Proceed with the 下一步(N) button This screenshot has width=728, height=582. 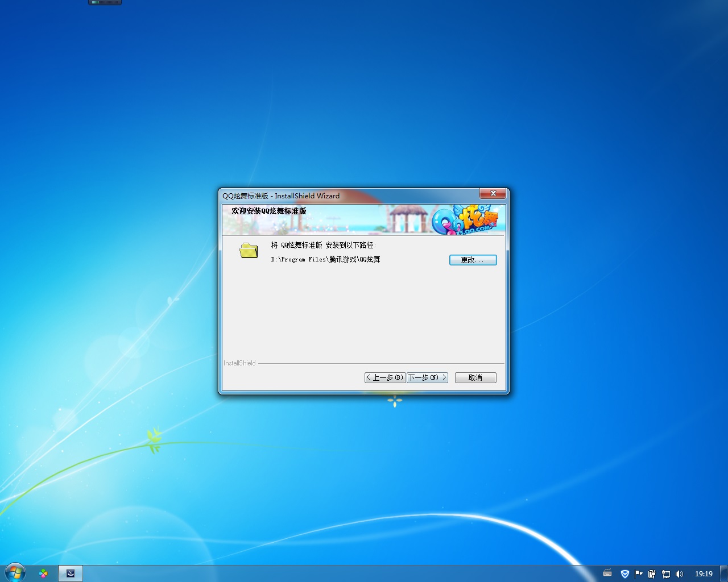[x=427, y=377]
